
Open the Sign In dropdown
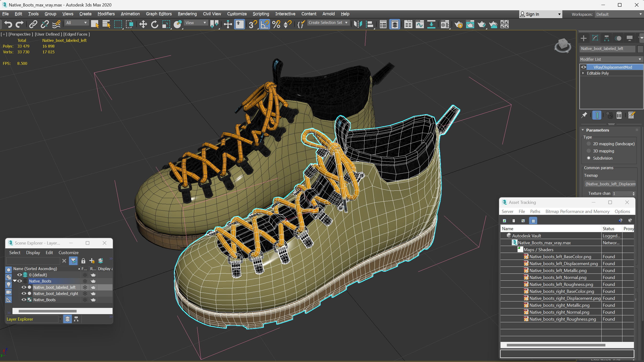click(x=541, y=14)
